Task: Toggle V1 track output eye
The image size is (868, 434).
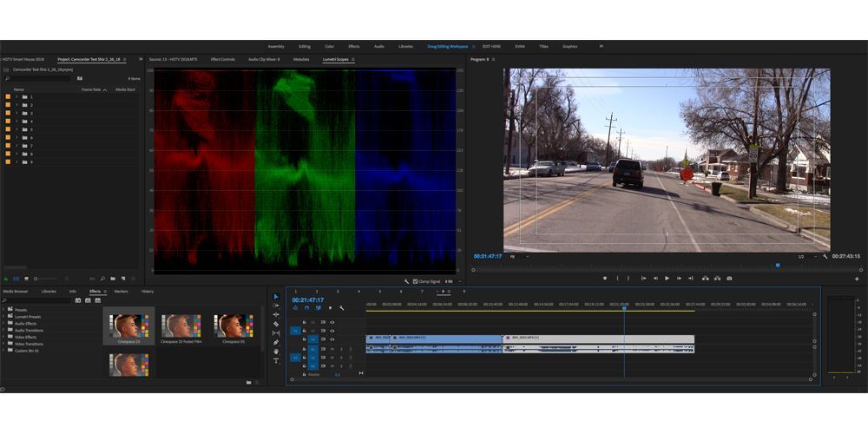Action: coord(332,339)
